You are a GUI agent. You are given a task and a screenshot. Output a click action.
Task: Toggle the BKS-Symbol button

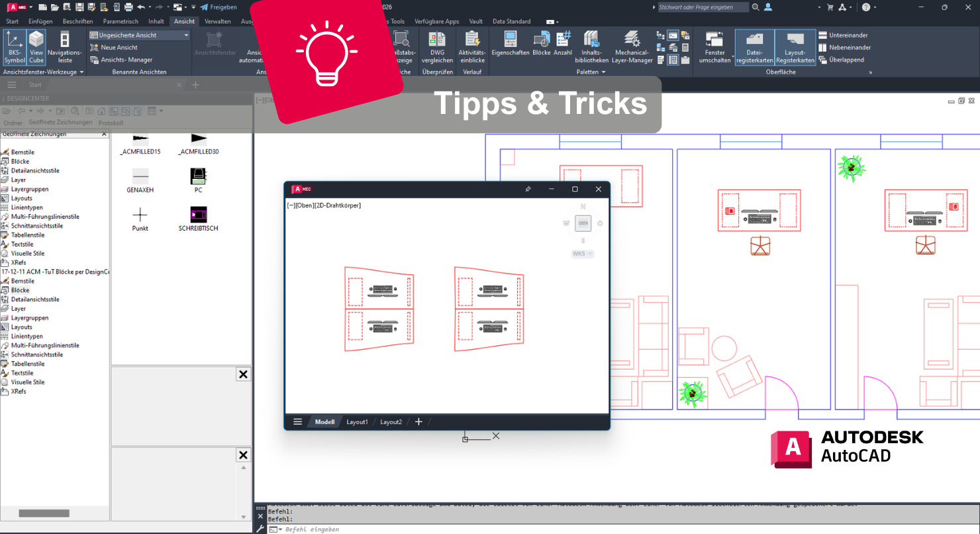point(15,47)
